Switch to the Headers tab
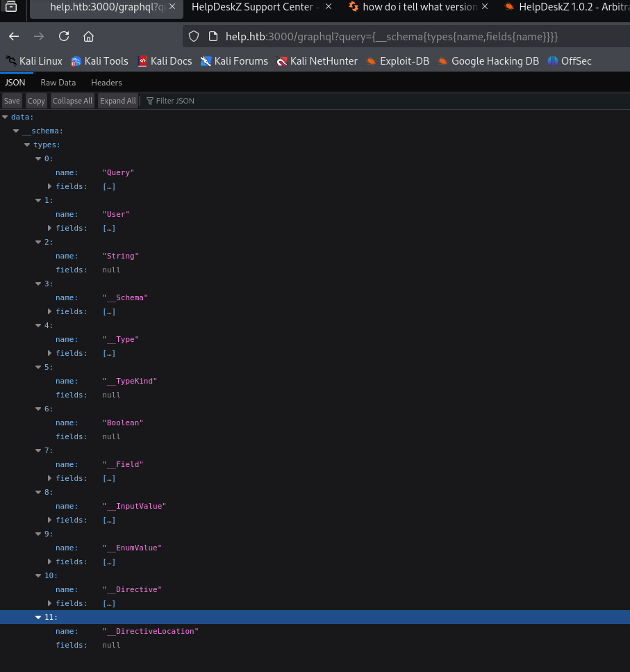The width and height of the screenshot is (630, 672). 106,83
